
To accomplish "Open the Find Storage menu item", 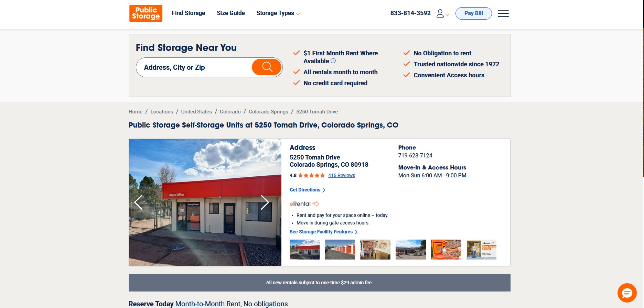I will tap(189, 13).
